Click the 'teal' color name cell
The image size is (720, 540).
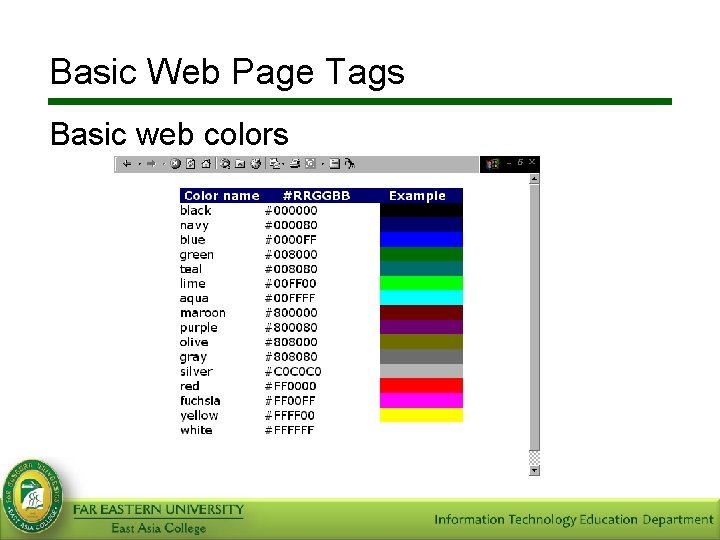[191, 269]
